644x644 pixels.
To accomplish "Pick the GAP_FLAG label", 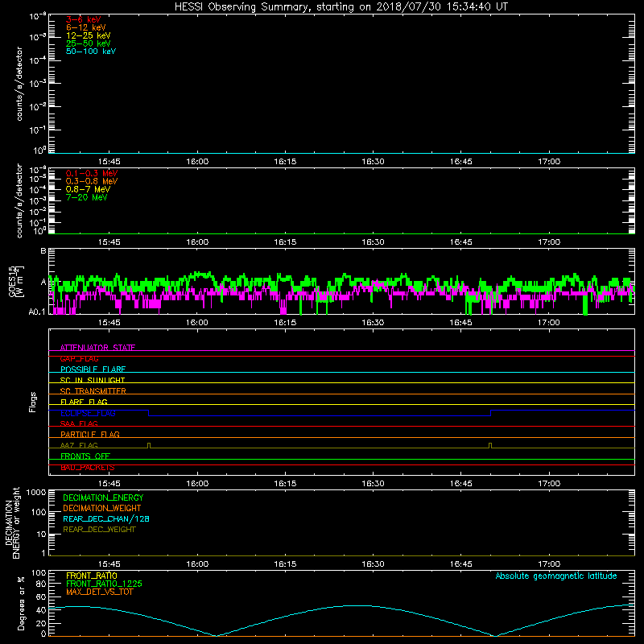I will tap(79, 358).
